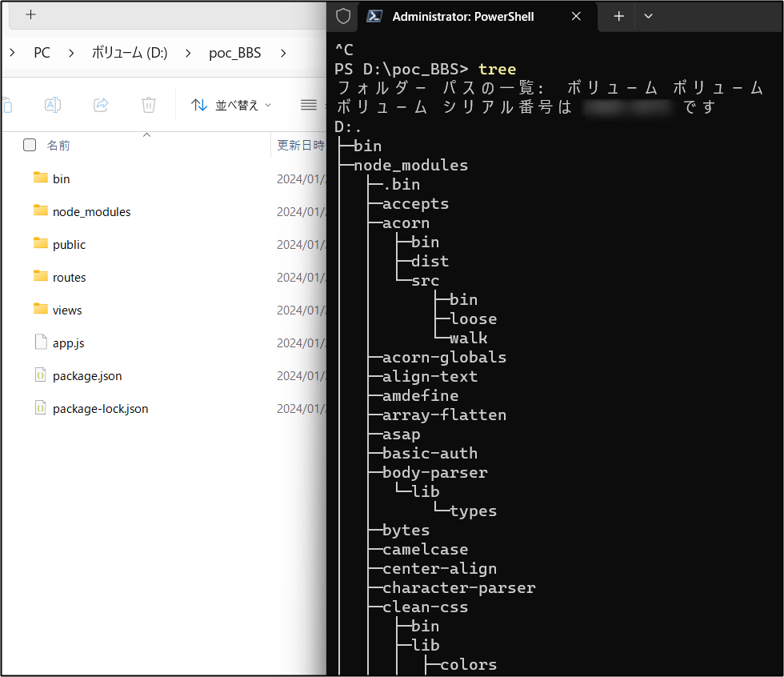Sort by the 名前 column header
This screenshot has height=677, width=784.
pyautogui.click(x=58, y=146)
